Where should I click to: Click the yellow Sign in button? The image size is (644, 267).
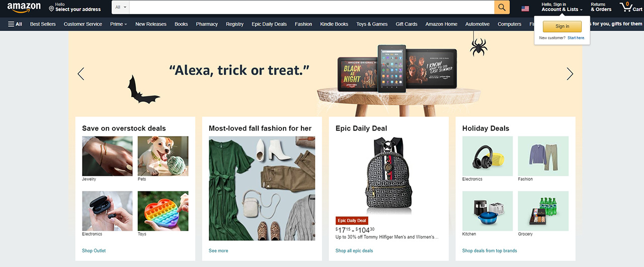point(562,26)
